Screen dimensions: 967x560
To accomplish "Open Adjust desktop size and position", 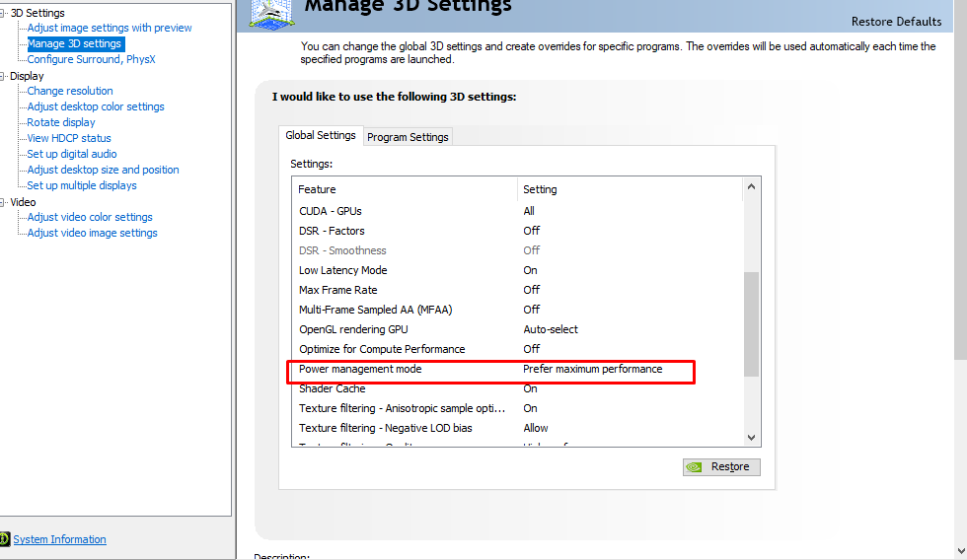I will (x=103, y=170).
